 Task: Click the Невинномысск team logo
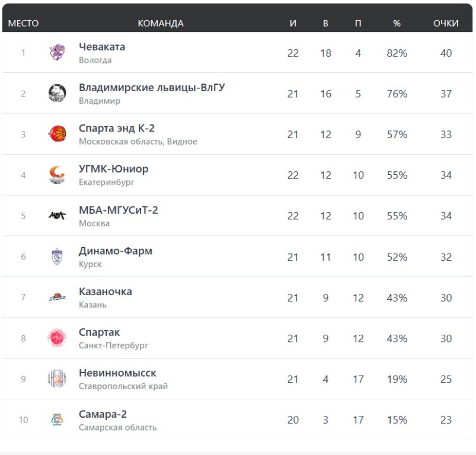(57, 379)
